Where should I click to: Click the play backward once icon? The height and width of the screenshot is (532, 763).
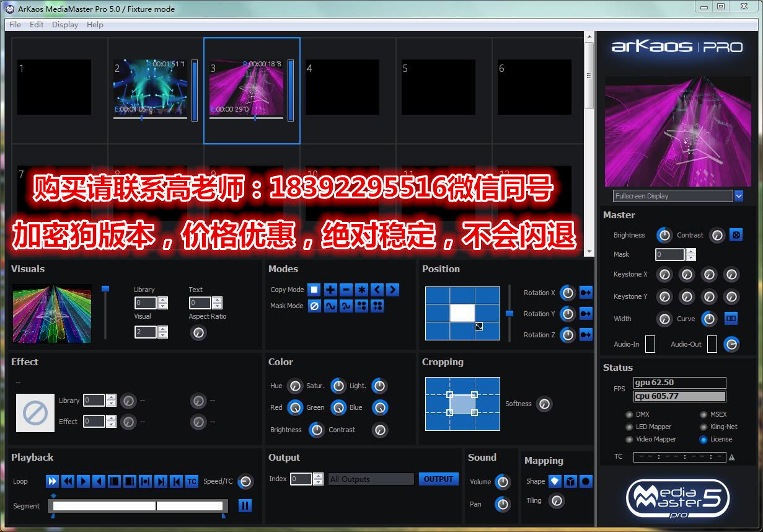pyautogui.click(x=99, y=481)
